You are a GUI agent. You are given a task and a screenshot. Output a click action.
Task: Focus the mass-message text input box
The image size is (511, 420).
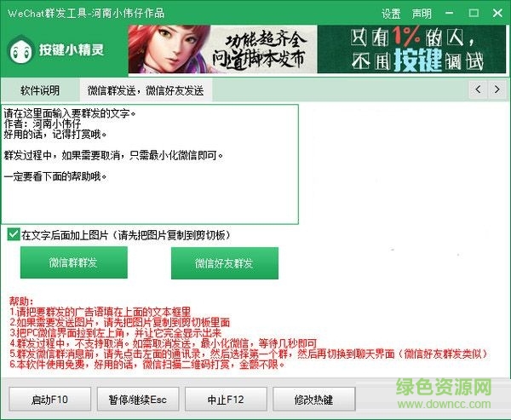pos(150,164)
